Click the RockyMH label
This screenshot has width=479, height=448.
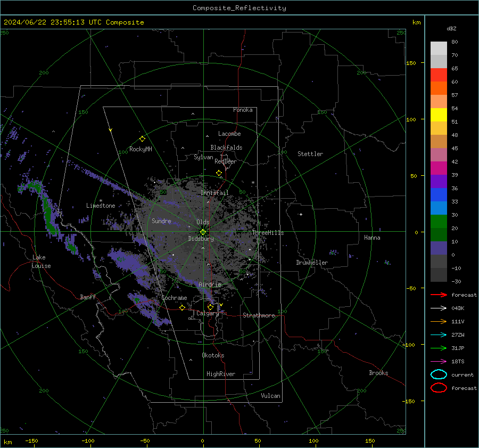(x=141, y=149)
